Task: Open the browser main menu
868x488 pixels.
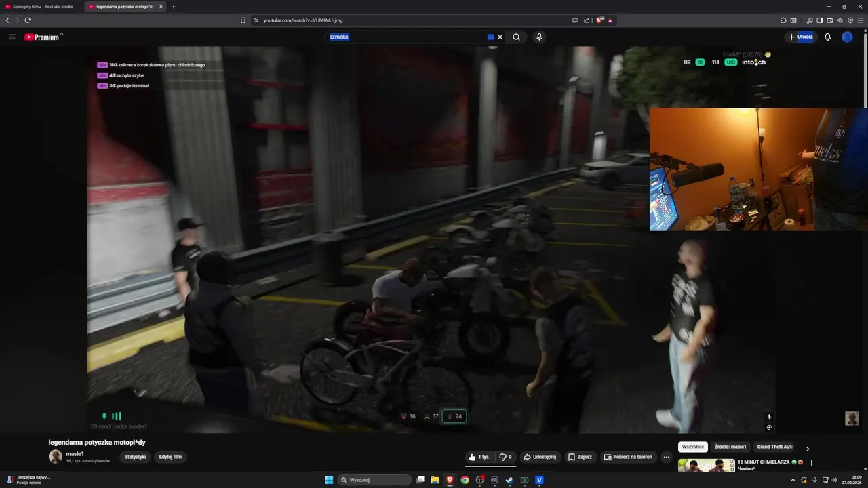Action: click(861, 20)
